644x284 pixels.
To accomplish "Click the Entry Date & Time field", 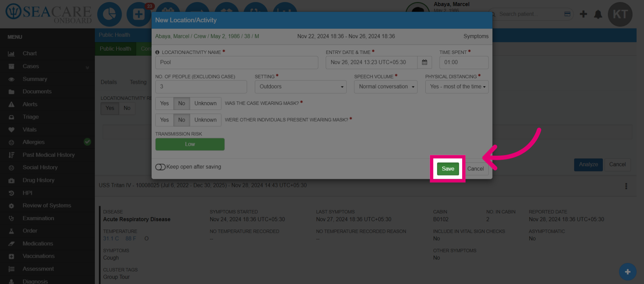I will click(371, 62).
